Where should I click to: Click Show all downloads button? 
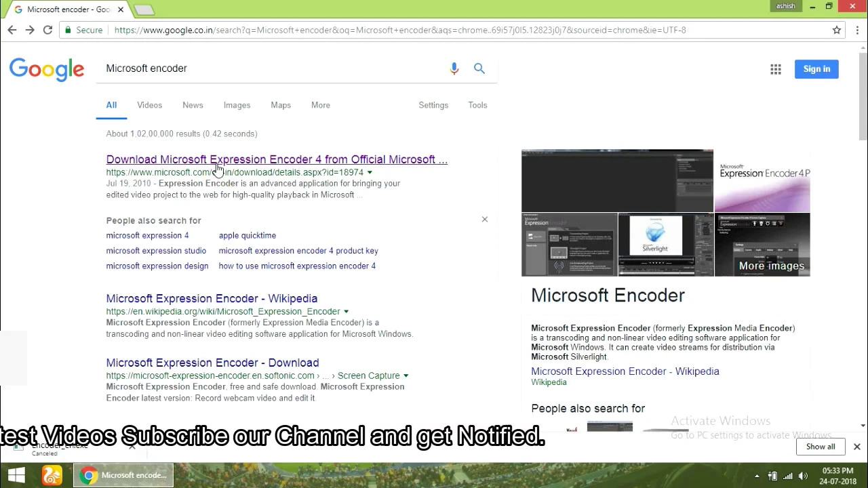821,447
